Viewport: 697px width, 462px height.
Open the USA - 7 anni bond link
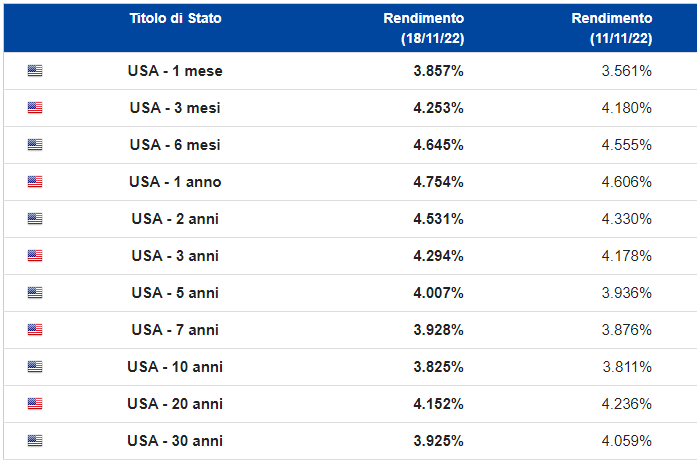(175, 330)
